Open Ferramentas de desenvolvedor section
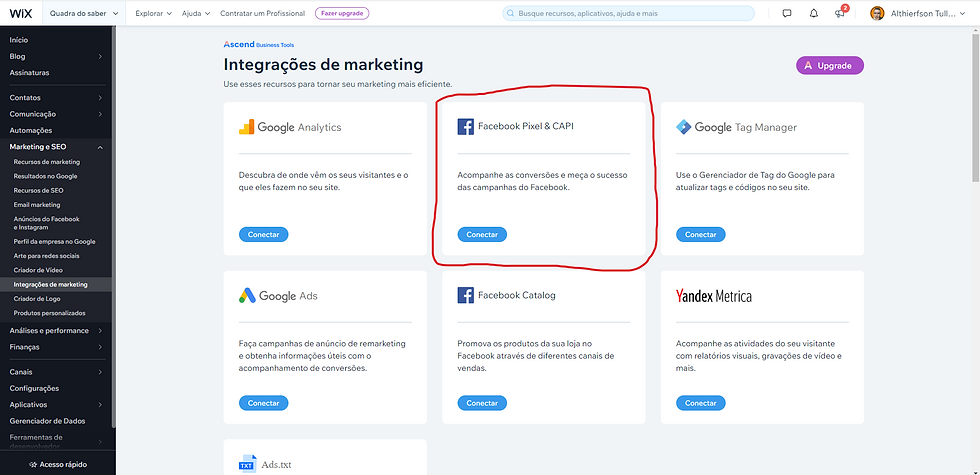Viewport: 980px width, 475px height. (58, 441)
